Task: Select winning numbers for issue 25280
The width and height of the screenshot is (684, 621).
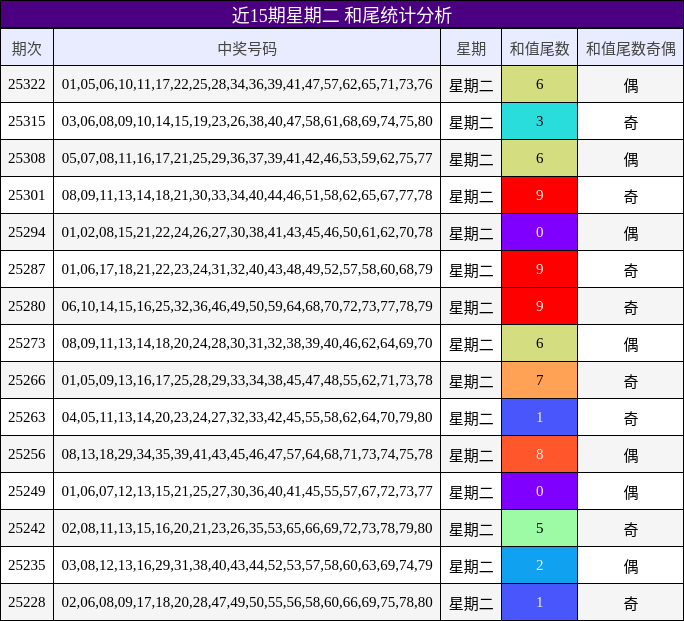Action: click(247, 306)
